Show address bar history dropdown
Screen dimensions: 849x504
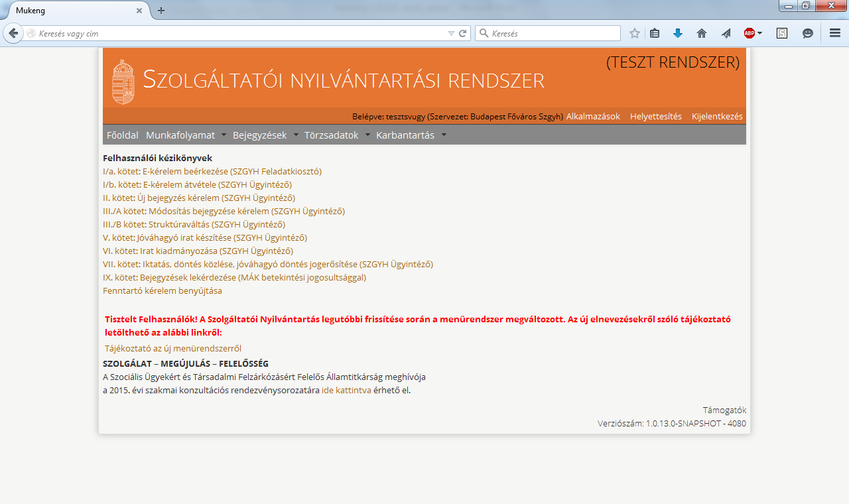452,33
